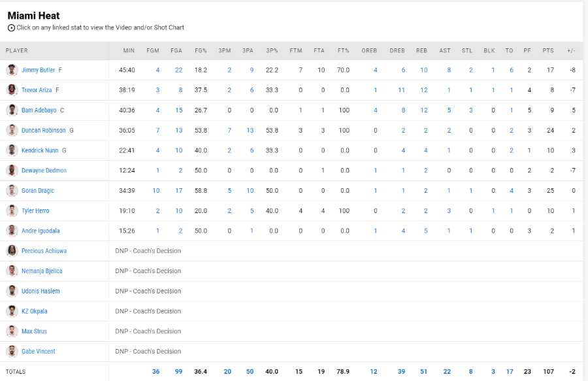Click the PTS column header

[x=548, y=50]
